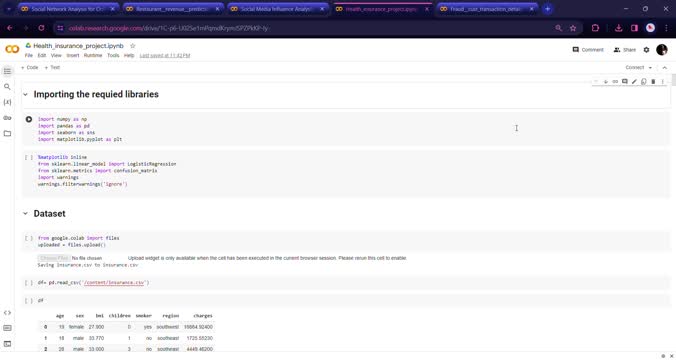Open the code snippets panel
Viewport: 676px width, 360px height.
7,313
